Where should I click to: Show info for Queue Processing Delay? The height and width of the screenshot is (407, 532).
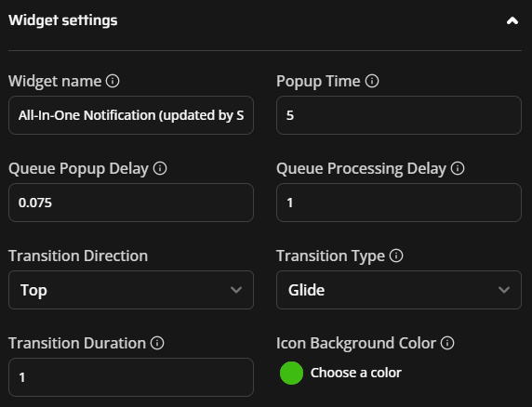pos(458,168)
